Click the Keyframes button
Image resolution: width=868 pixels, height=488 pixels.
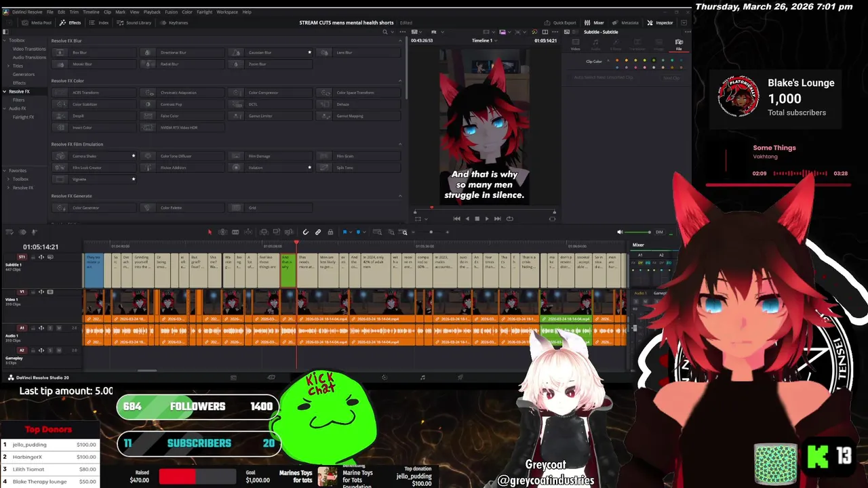tap(174, 22)
